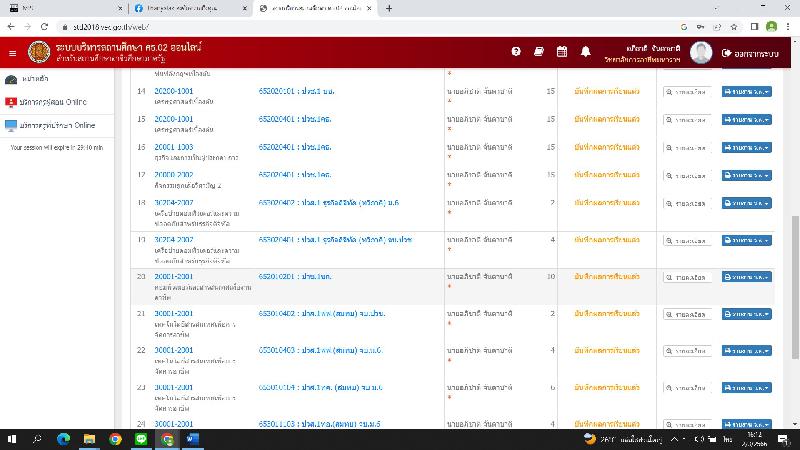
Task: Toggle the hamburger sidebar menu
Action: [x=12, y=52]
